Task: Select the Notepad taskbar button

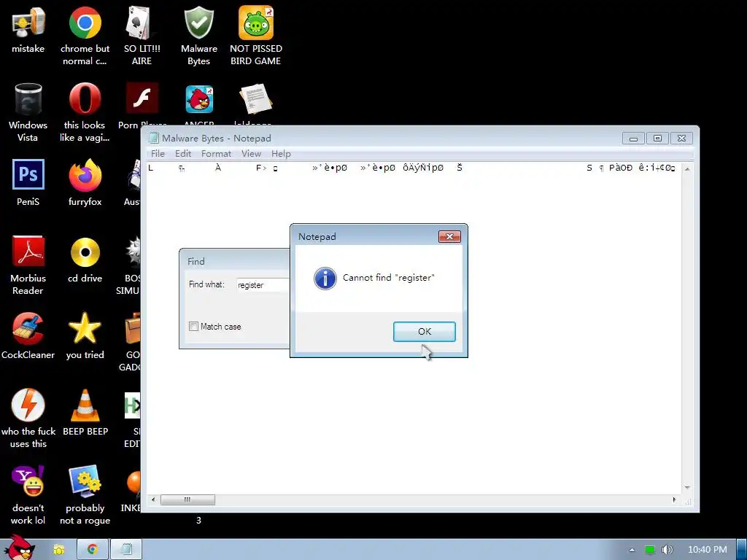Action: coord(126,550)
